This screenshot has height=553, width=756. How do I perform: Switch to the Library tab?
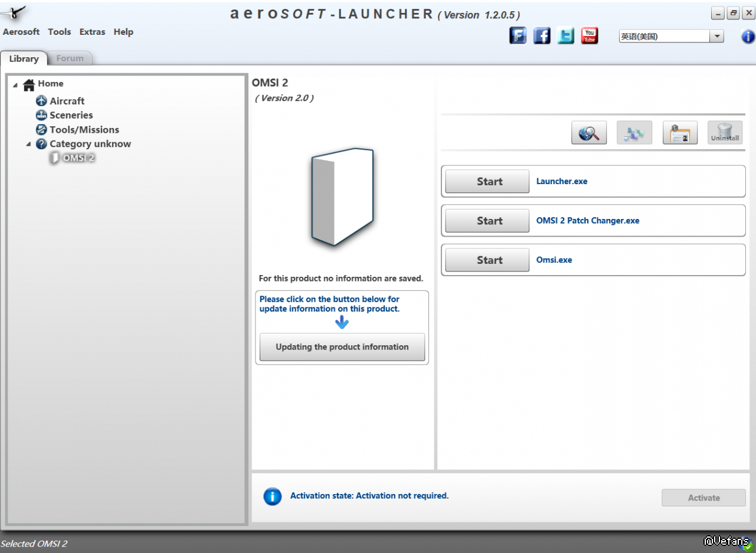[x=24, y=58]
